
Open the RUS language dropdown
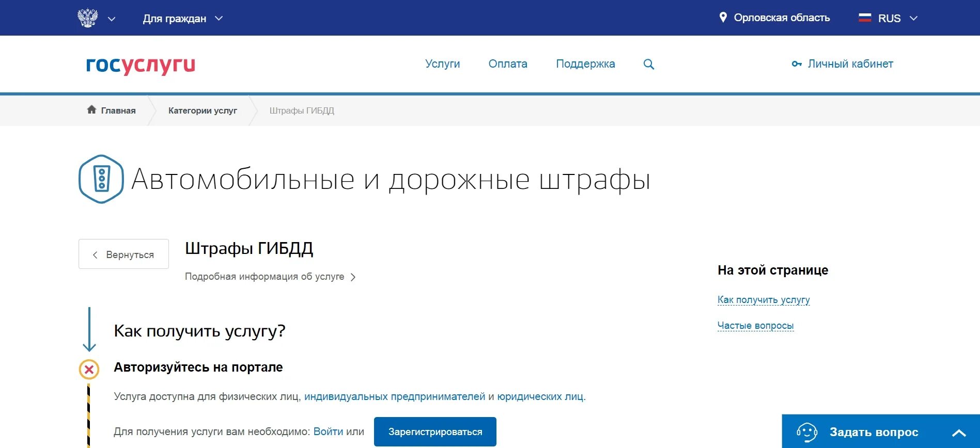(x=888, y=18)
